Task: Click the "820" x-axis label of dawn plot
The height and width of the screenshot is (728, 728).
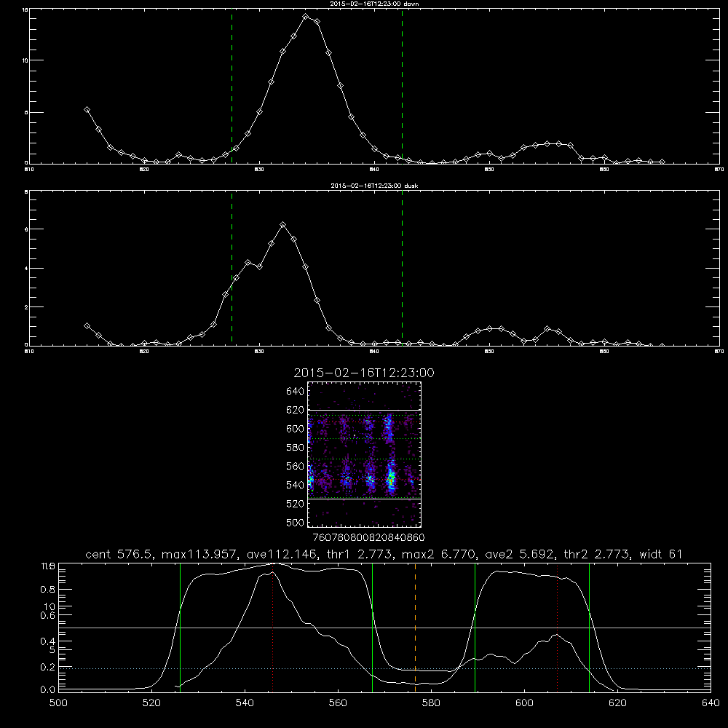Action: 144,170
